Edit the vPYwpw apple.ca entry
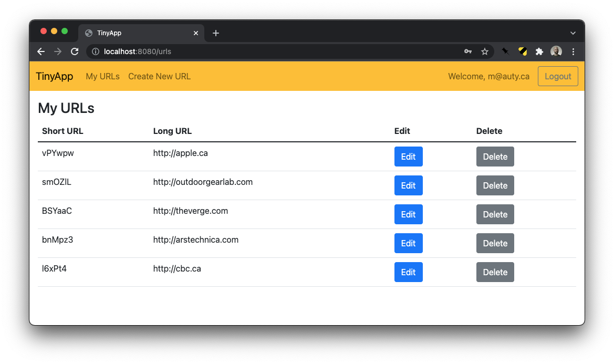Viewport: 614px width, 364px height. [409, 157]
